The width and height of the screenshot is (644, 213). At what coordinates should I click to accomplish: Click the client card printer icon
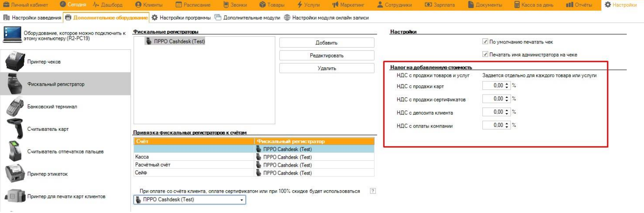tap(15, 196)
